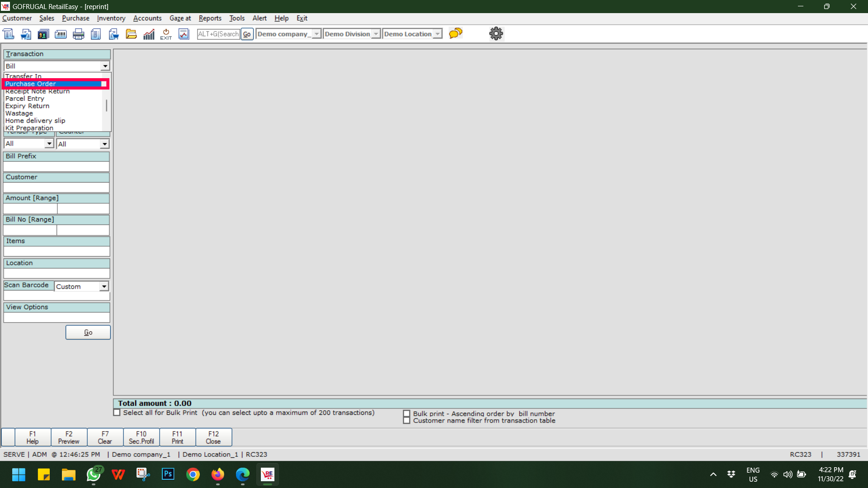Enable Bulk print ascending order checkbox
The width and height of the screenshot is (868, 488).
pyautogui.click(x=406, y=413)
